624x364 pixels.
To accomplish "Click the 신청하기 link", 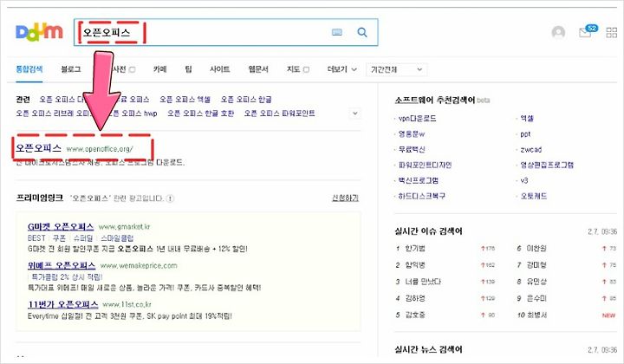I will 345,198.
